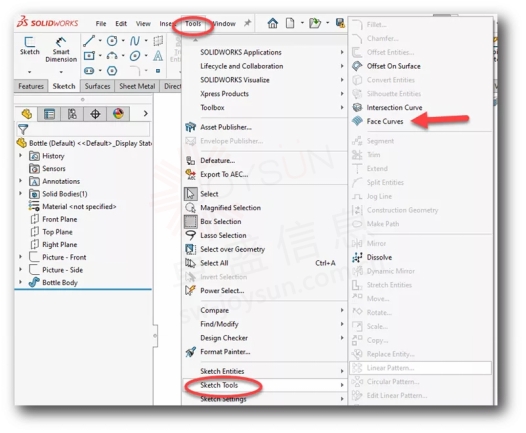Click the filter funnel icon
The image size is (526, 433).
[x=23, y=129]
